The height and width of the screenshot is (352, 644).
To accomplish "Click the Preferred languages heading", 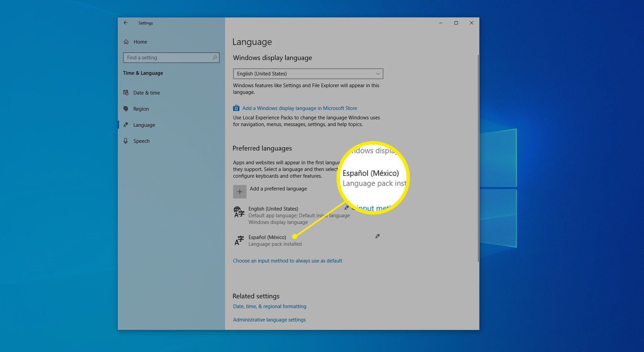I will pyautogui.click(x=262, y=148).
